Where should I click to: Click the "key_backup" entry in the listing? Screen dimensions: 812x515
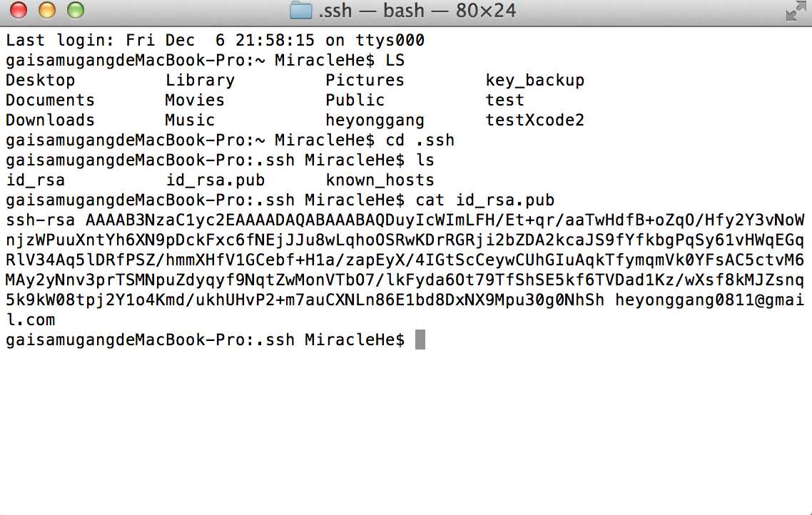pyautogui.click(x=534, y=81)
